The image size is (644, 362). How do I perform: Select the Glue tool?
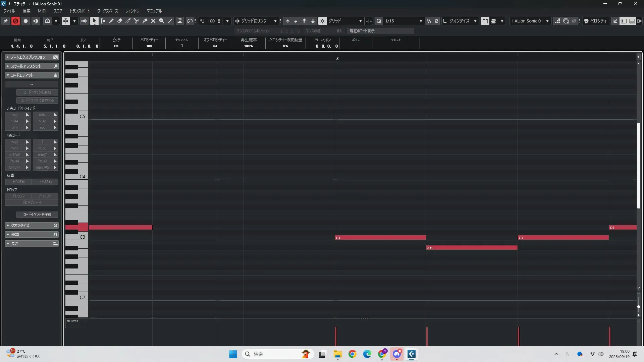point(145,21)
